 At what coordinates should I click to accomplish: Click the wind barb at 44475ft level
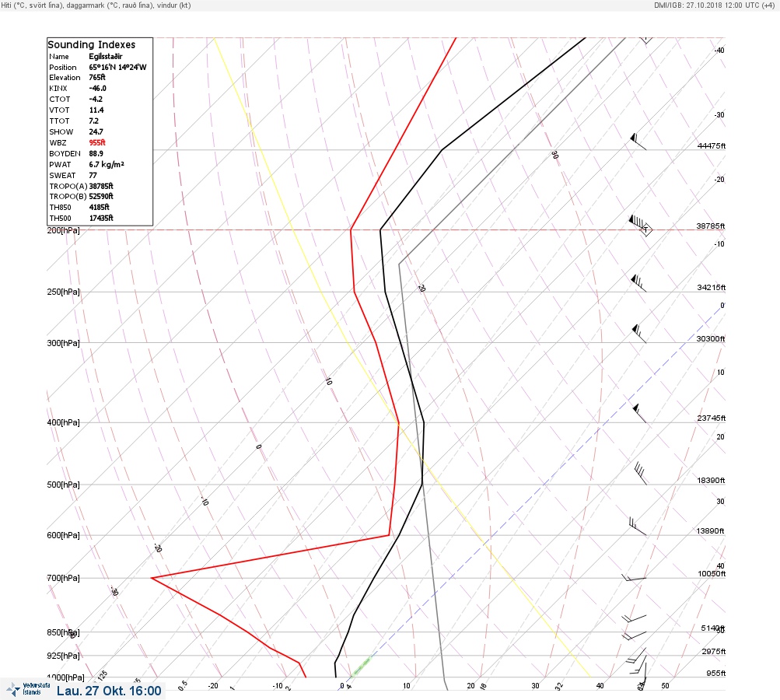(x=638, y=142)
